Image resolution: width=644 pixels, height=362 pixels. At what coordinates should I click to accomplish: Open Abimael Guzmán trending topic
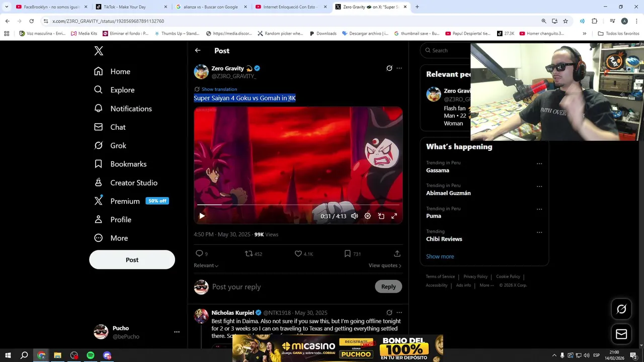point(448,193)
